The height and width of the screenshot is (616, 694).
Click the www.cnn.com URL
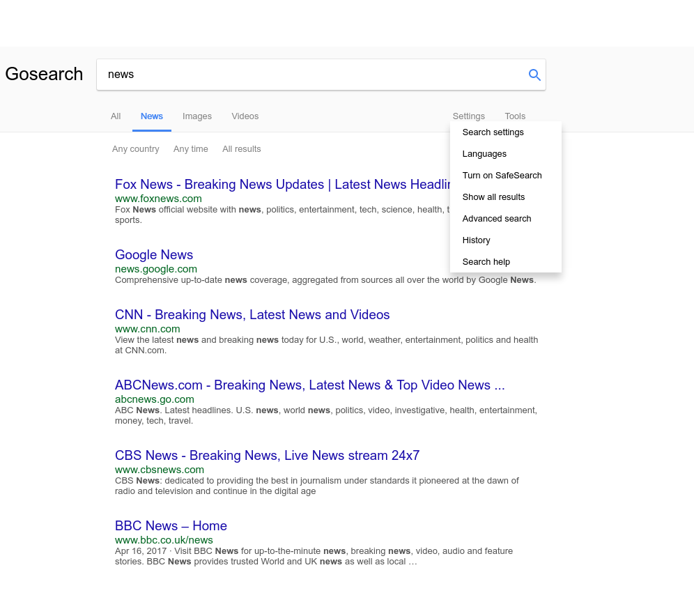148,329
